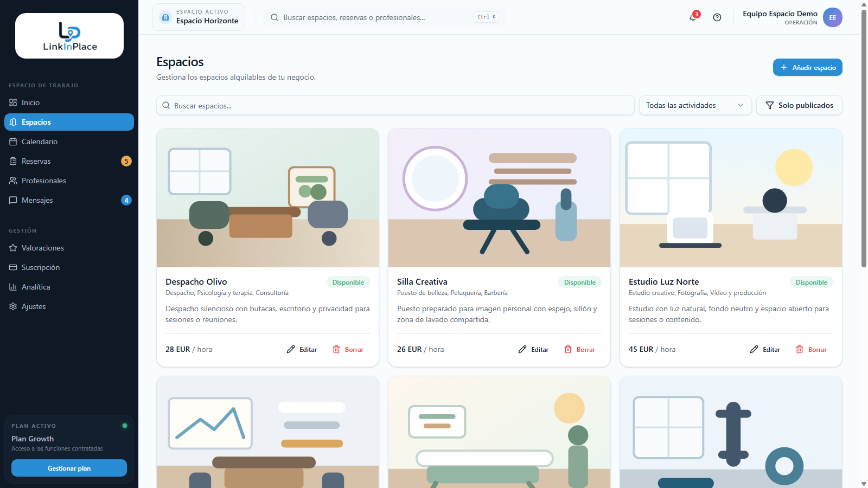Go to Inicio in the sidebar
The width and height of the screenshot is (868, 488).
coord(69,102)
